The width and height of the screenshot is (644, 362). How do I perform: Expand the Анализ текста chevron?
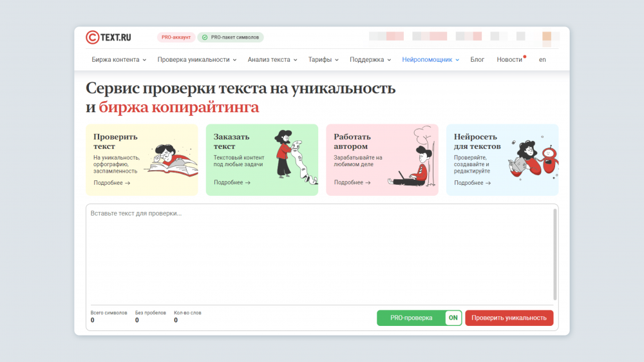pos(295,60)
